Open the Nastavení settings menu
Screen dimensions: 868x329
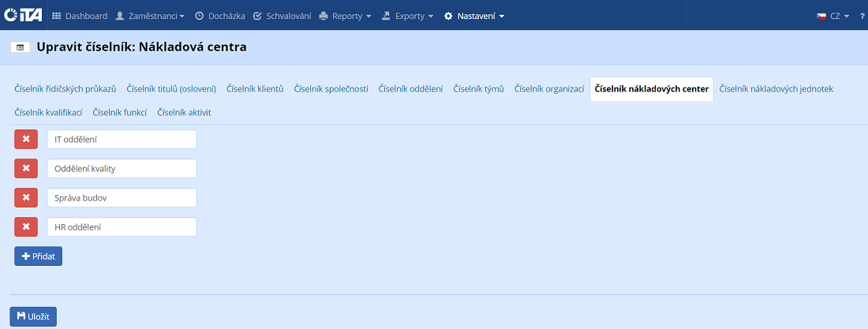tap(474, 16)
